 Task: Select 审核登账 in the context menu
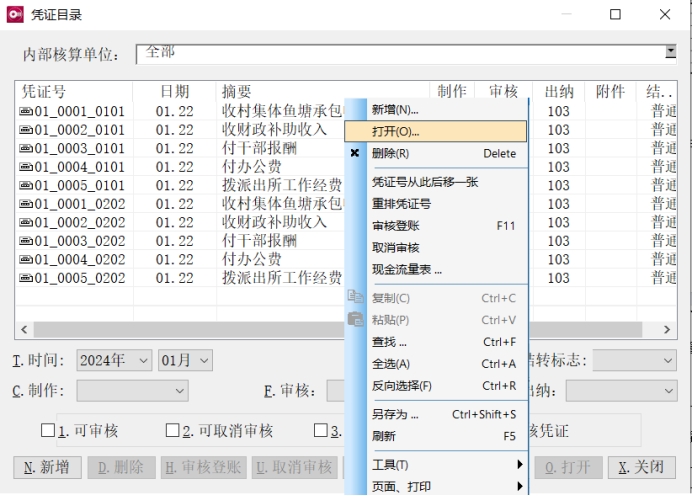pyautogui.click(x=396, y=226)
